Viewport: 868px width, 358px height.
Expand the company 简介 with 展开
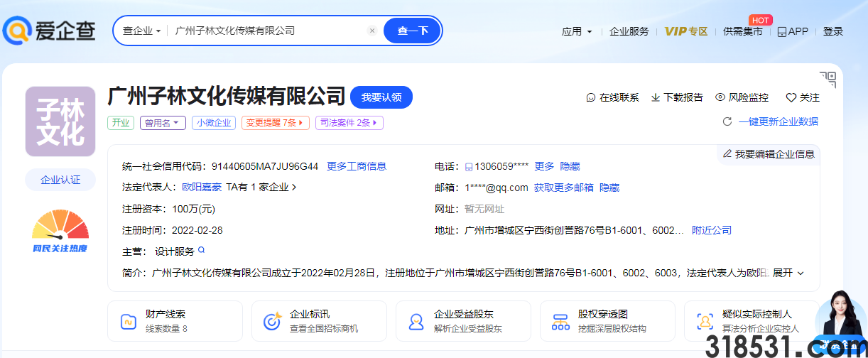788,273
